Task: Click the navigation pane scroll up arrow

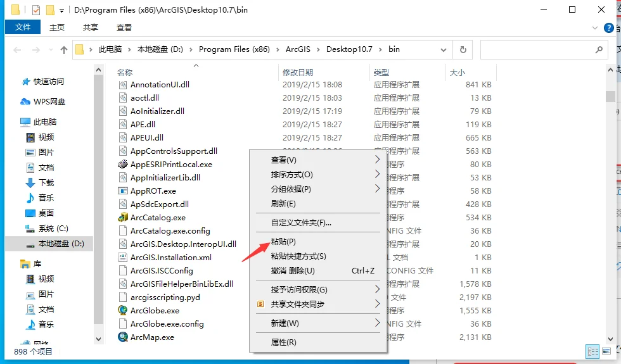Action: [99, 70]
